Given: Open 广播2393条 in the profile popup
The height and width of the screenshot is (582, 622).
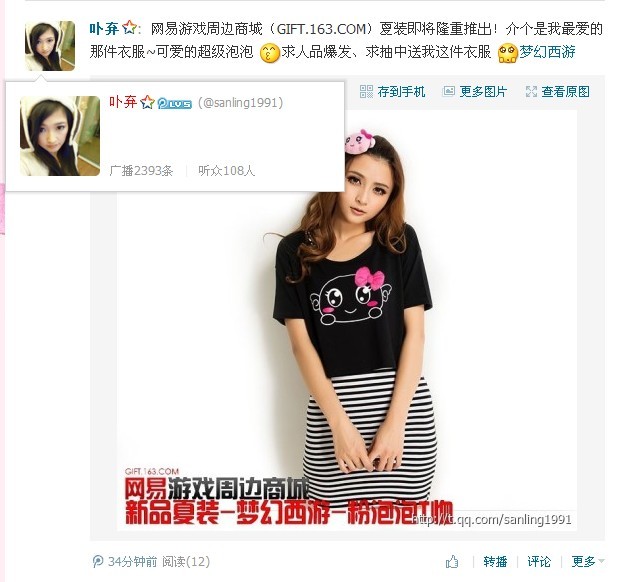Looking at the screenshot, I should 141,171.
